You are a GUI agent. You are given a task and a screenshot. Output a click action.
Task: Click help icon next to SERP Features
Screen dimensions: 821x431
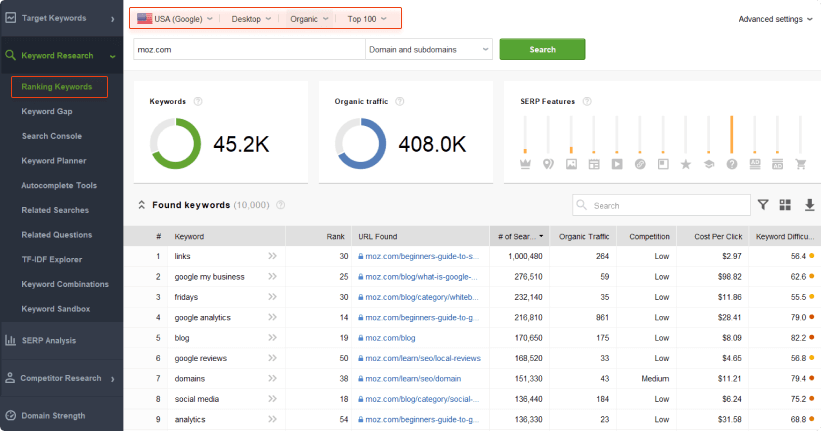[x=587, y=102]
